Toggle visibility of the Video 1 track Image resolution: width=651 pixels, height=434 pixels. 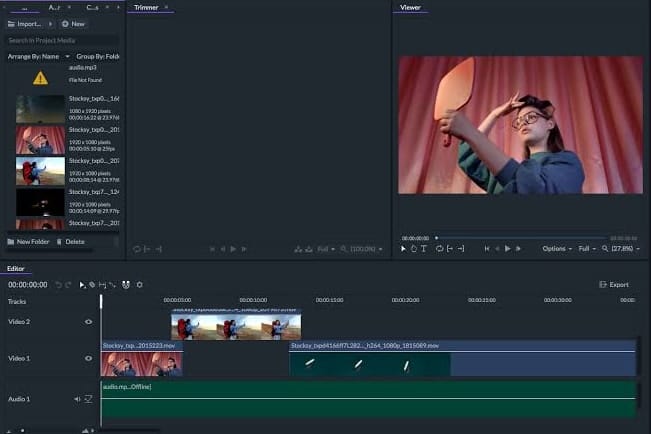tap(88, 358)
